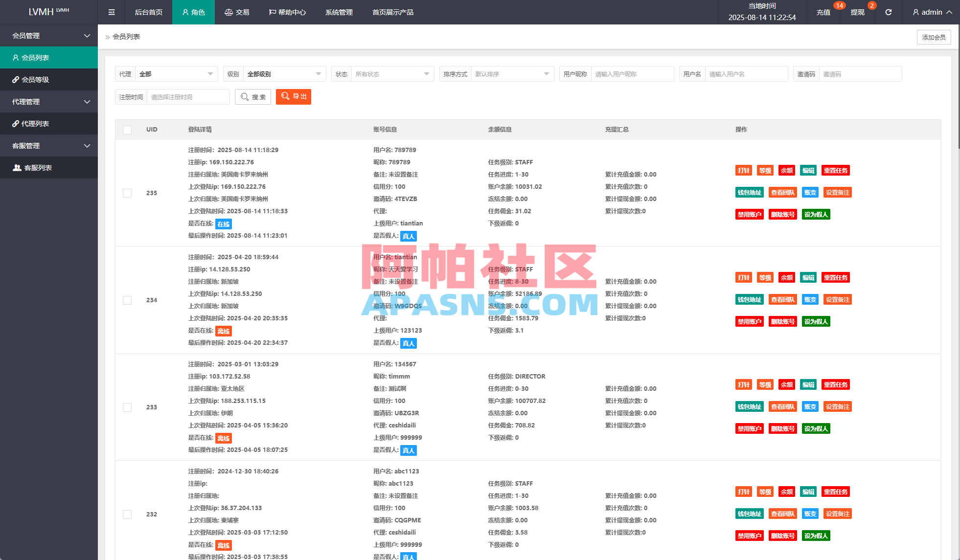Image resolution: width=960 pixels, height=560 pixels.
Task: Expand the 代理管理 sidebar section
Action: click(x=49, y=101)
